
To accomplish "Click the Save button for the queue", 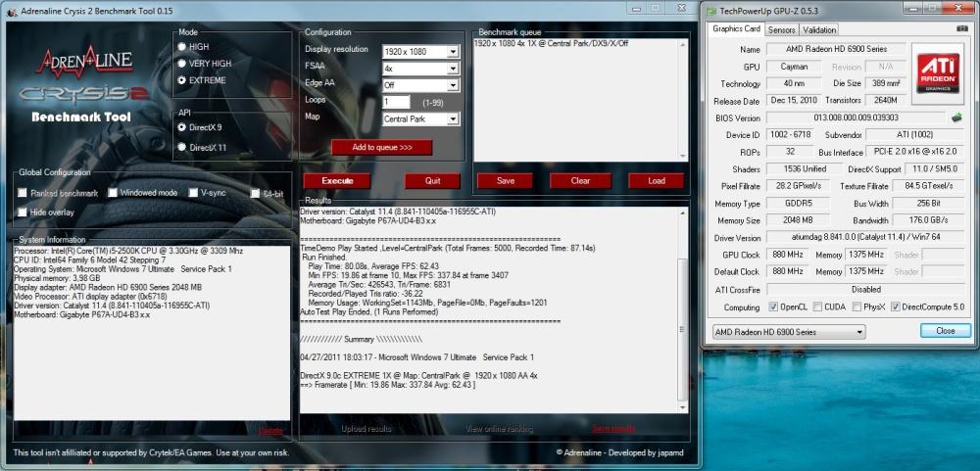I will click(505, 180).
